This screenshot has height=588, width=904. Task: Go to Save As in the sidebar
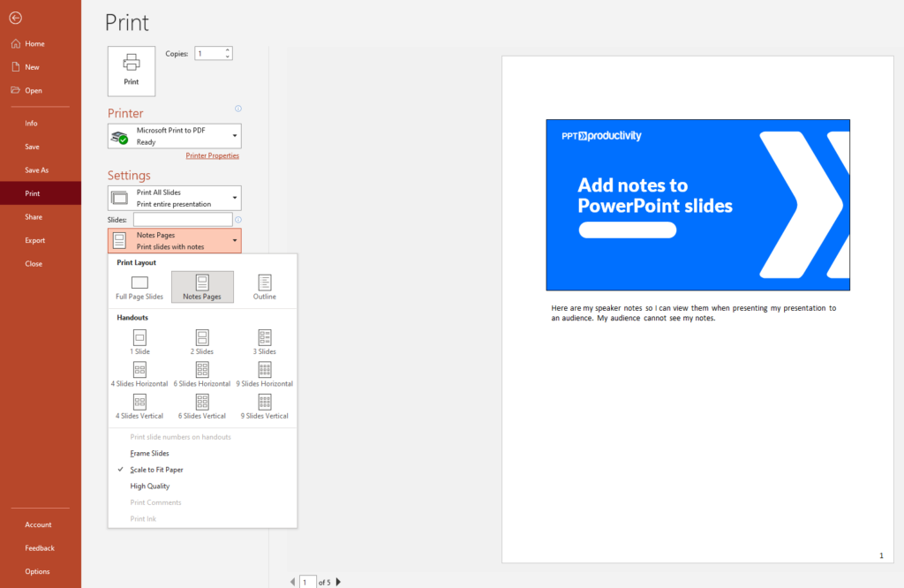coord(37,170)
